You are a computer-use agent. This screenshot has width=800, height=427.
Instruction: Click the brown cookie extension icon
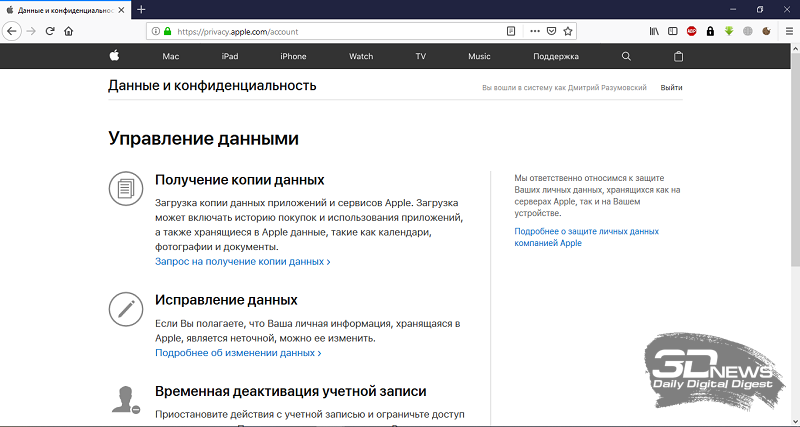click(x=766, y=31)
